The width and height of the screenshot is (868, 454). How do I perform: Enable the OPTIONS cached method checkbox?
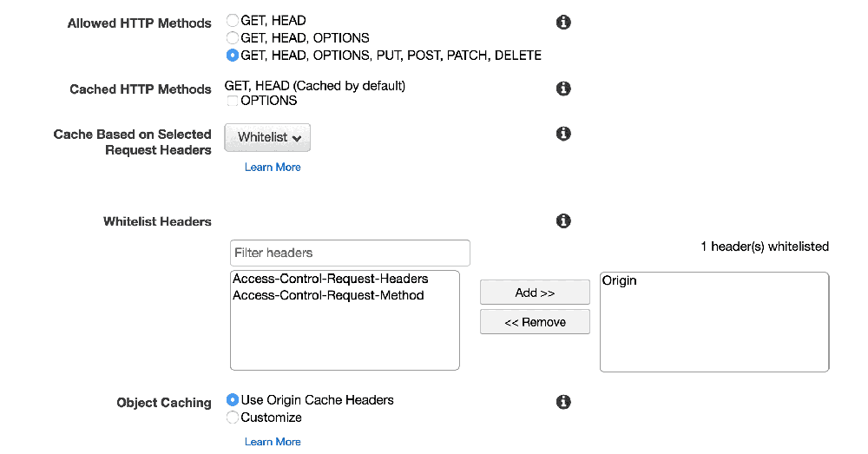point(233,101)
